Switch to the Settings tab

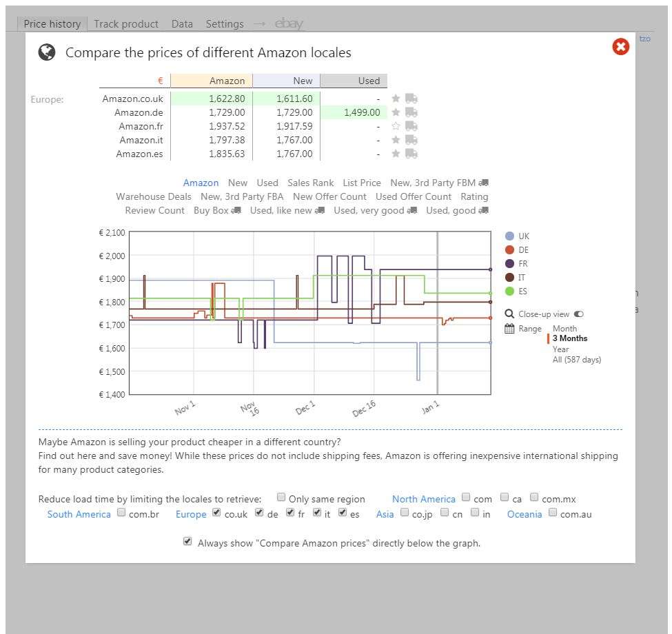click(x=225, y=24)
